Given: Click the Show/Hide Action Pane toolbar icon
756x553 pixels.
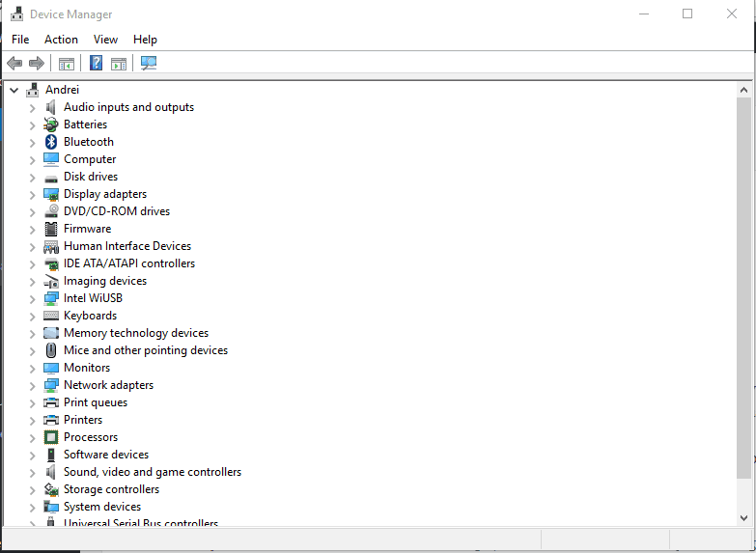Looking at the screenshot, I should (119, 64).
